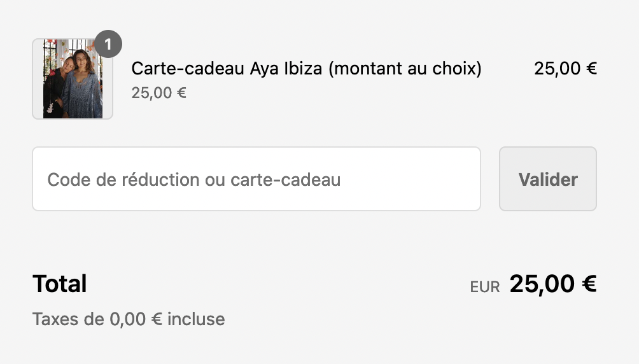Apply the code with the Valider button
Screen dimensions: 639x364
coord(548,179)
